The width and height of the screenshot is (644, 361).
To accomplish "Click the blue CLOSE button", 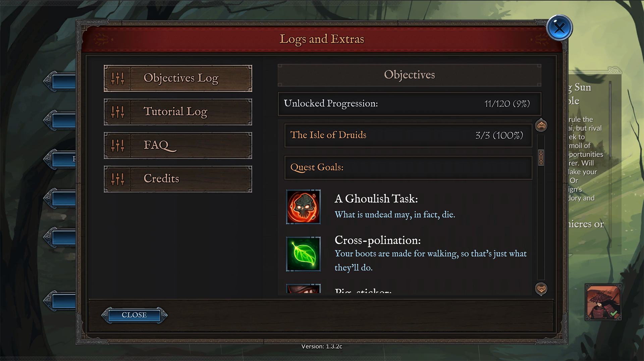I will point(134,315).
